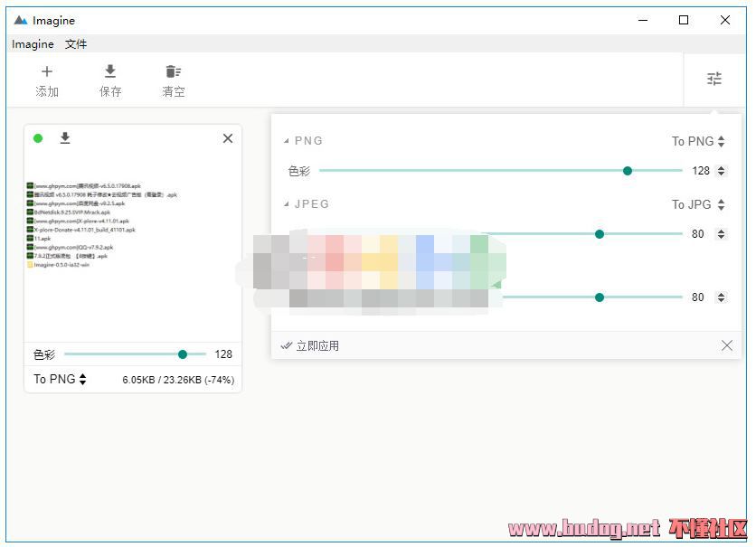Click the green status dot on card
Screen dimensions: 756x547
(38, 138)
